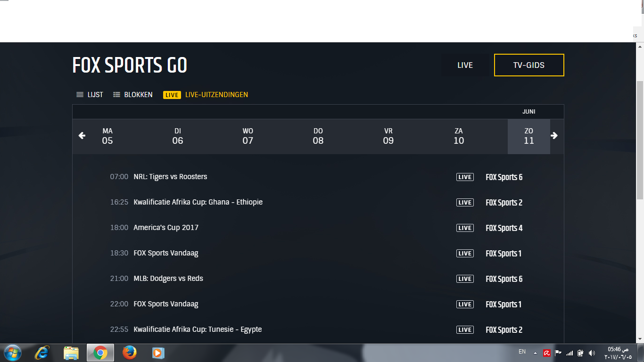Open system clock showing 05:46
The image size is (644, 362).
point(618,353)
